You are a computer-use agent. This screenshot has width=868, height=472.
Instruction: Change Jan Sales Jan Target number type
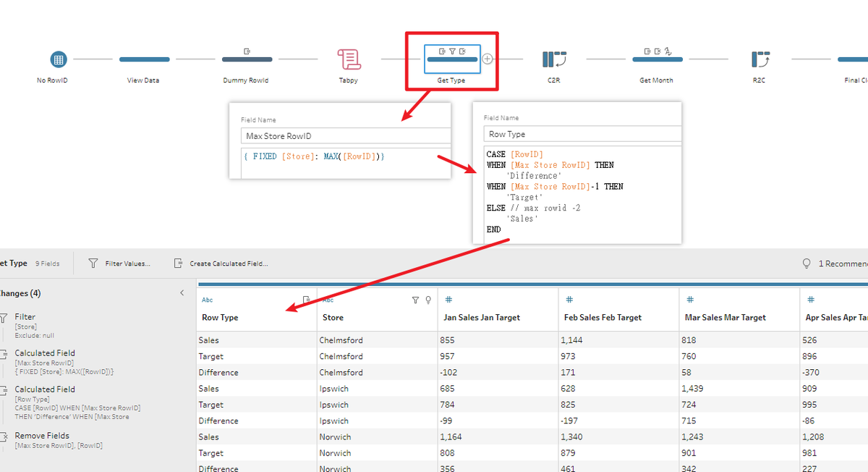click(x=448, y=300)
